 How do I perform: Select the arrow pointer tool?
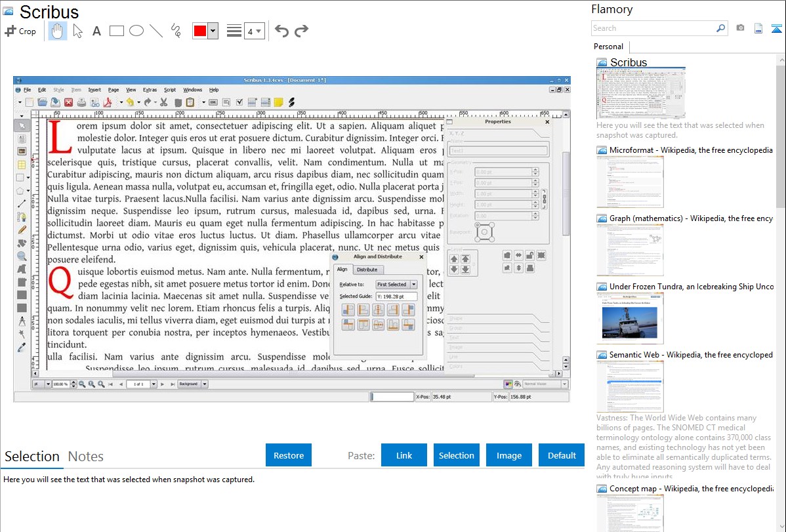click(77, 31)
